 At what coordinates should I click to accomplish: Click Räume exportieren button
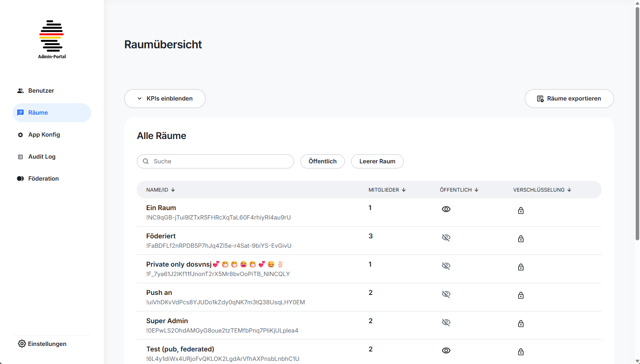[569, 99]
